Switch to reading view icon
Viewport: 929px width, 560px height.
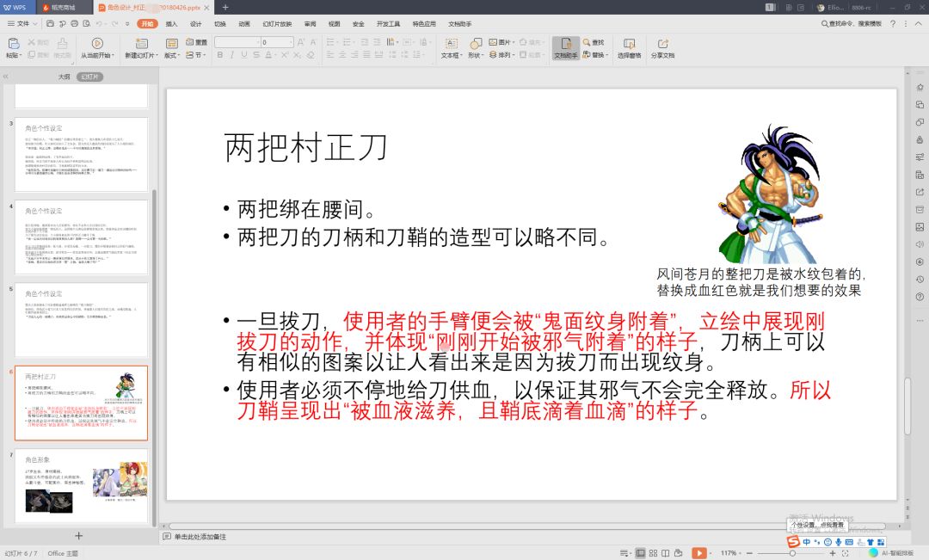[665, 553]
